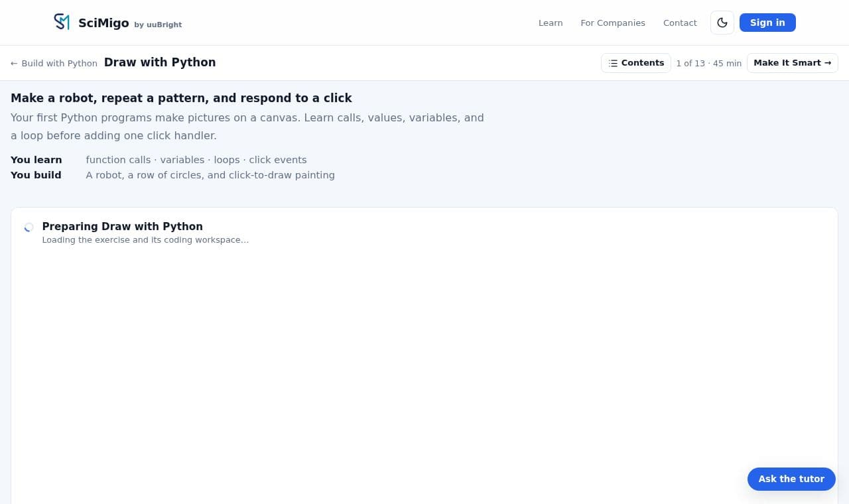The image size is (849, 504).
Task: Click "A robot, a row of circles" line
Action: [x=210, y=175]
